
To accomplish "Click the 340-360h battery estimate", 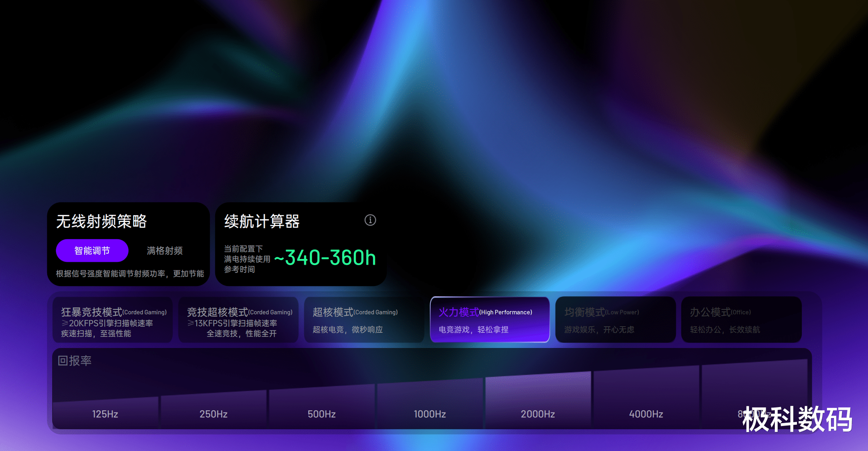I will point(325,258).
